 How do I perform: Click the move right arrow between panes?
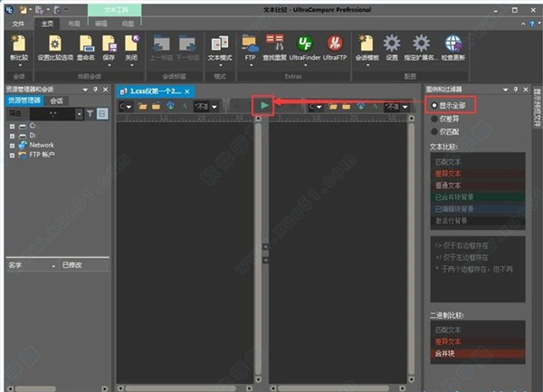tap(265, 247)
